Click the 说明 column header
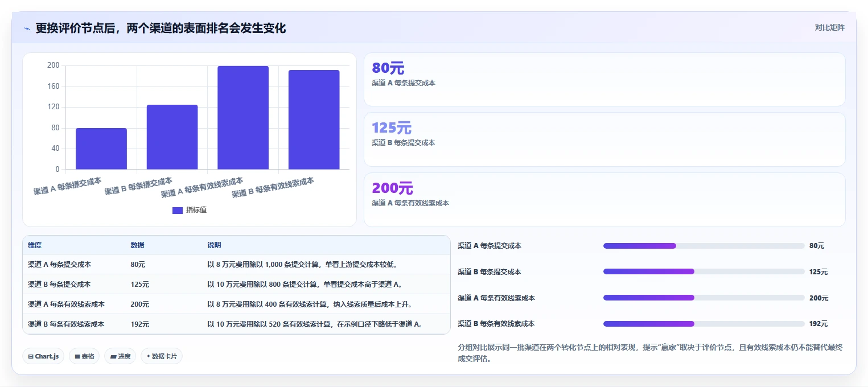 tap(214, 245)
